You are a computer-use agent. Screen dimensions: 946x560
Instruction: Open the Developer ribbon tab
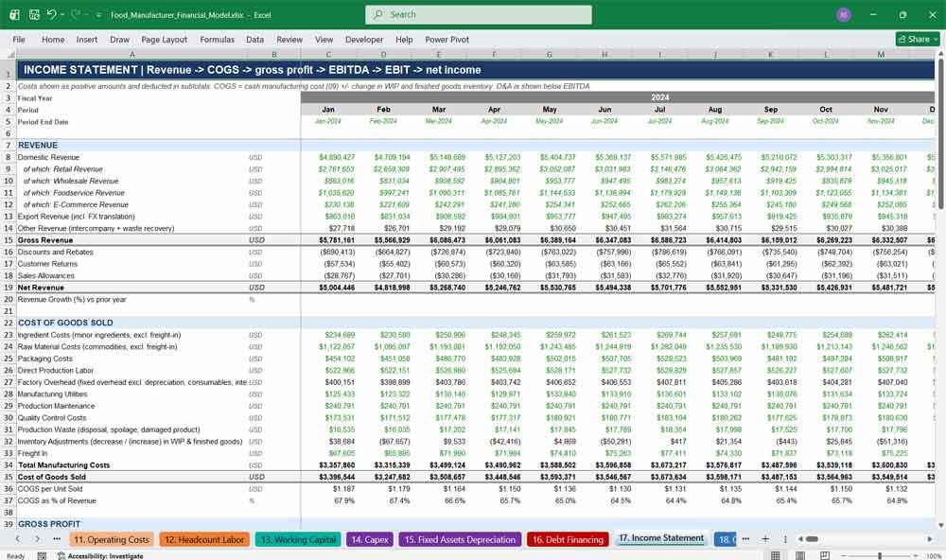(x=364, y=39)
